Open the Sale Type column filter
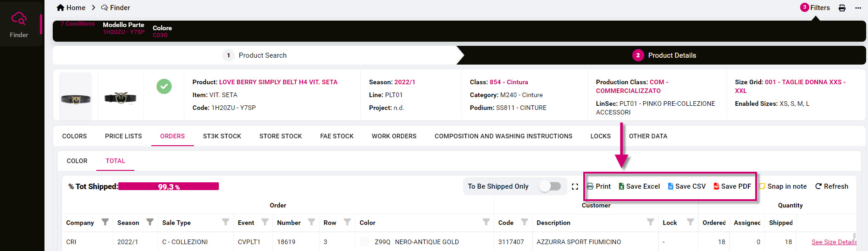Viewport: 868px width, 251px height. tap(225, 222)
